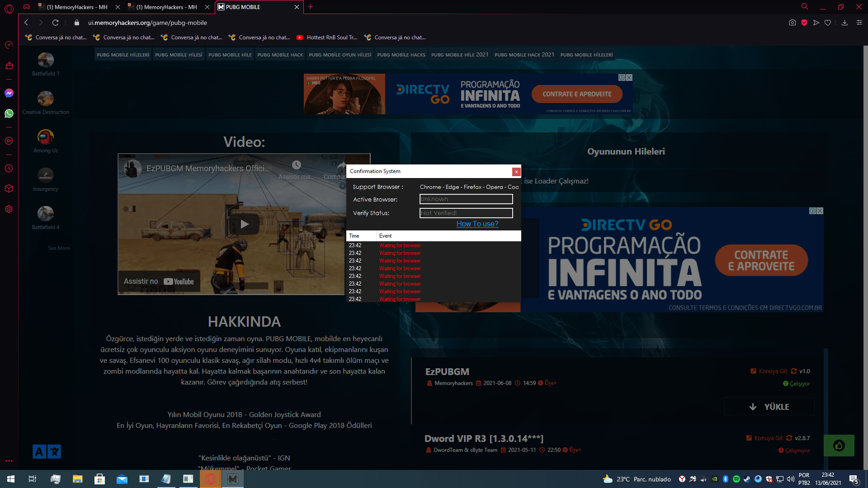Open the Opera GX main menu logo
The width and height of the screenshot is (868, 488).
9,9
